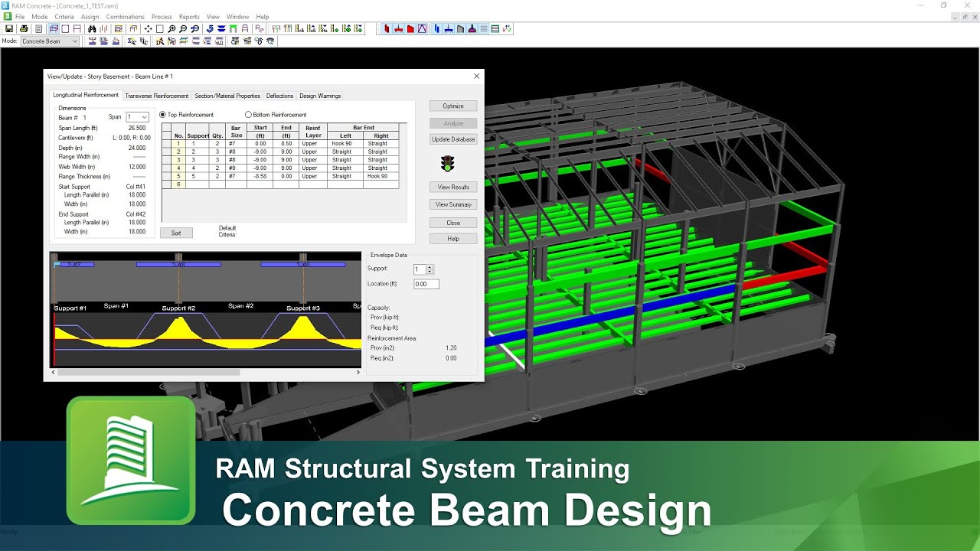Screen dimensions: 980x551
Task: Click the blue column display icon
Action: pos(436,29)
